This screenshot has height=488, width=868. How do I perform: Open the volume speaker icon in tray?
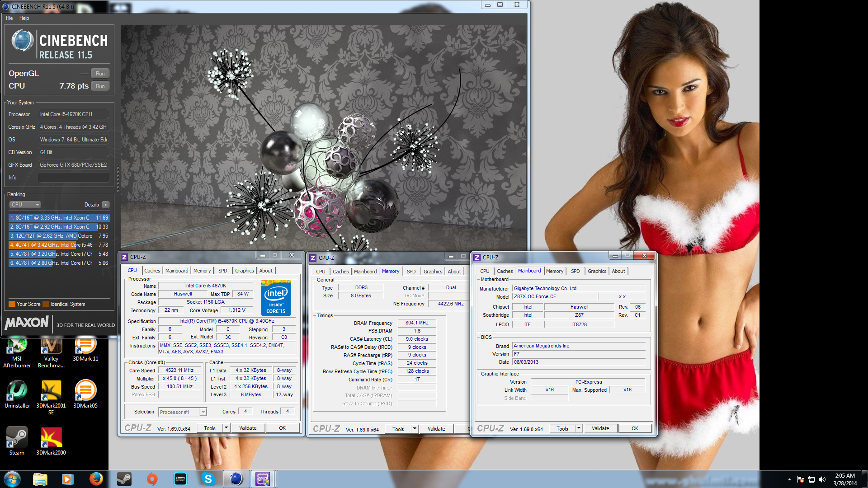(x=822, y=479)
